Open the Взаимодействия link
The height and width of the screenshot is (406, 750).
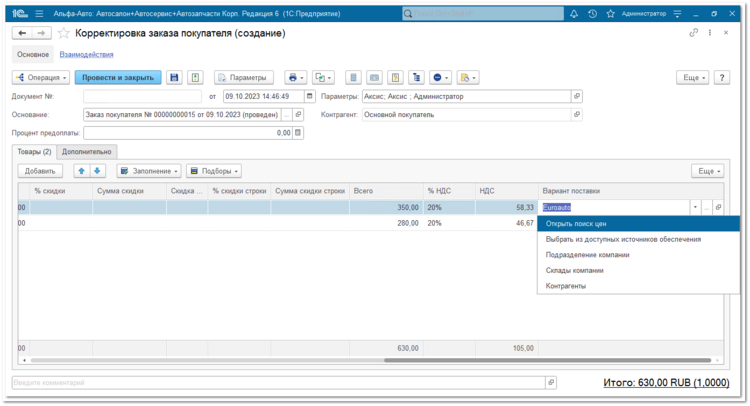click(x=87, y=55)
